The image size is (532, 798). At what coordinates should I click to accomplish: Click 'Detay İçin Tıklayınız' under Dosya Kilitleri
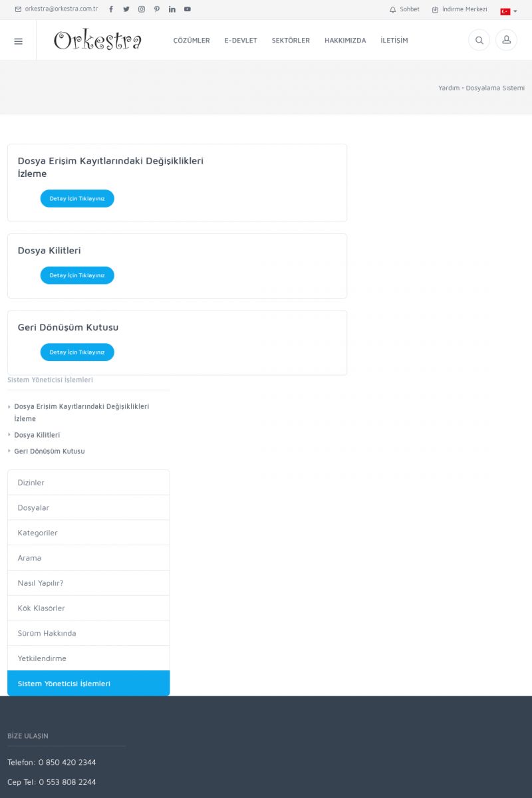point(77,275)
